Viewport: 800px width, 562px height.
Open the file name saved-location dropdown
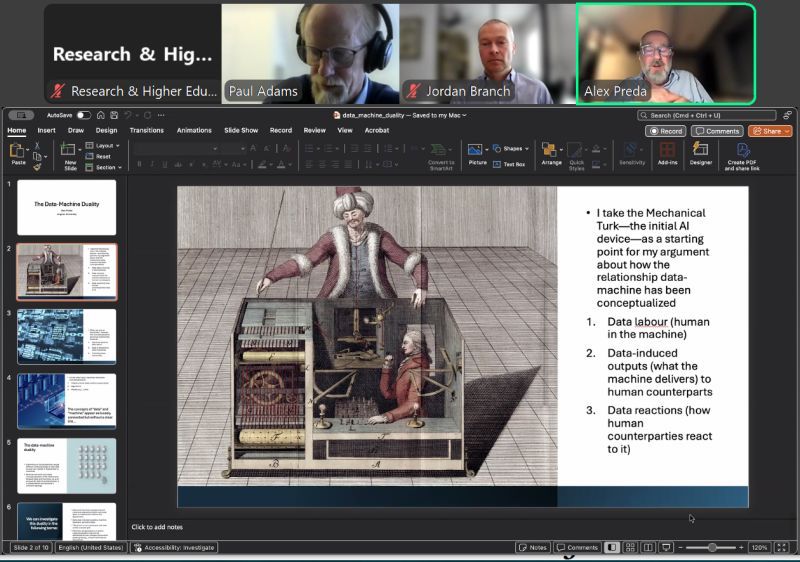[x=464, y=115]
